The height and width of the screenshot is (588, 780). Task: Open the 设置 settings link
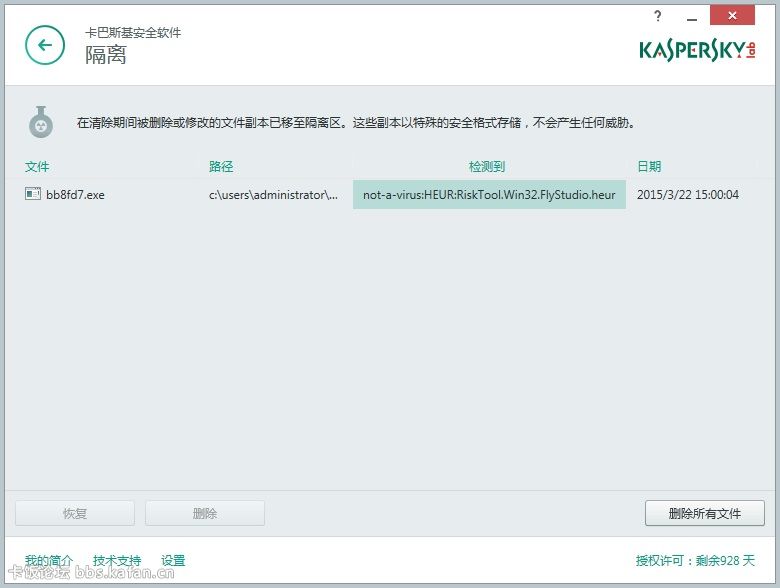click(173, 561)
